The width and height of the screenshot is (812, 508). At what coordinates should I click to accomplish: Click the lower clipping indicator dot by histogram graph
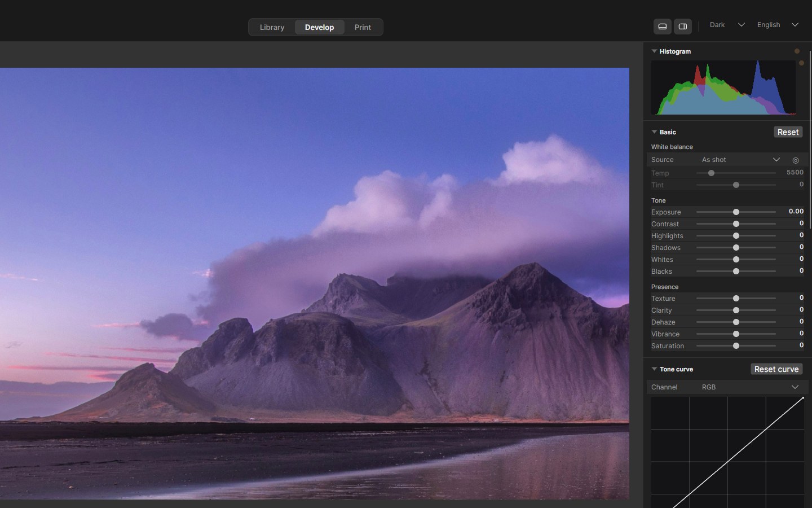801,63
